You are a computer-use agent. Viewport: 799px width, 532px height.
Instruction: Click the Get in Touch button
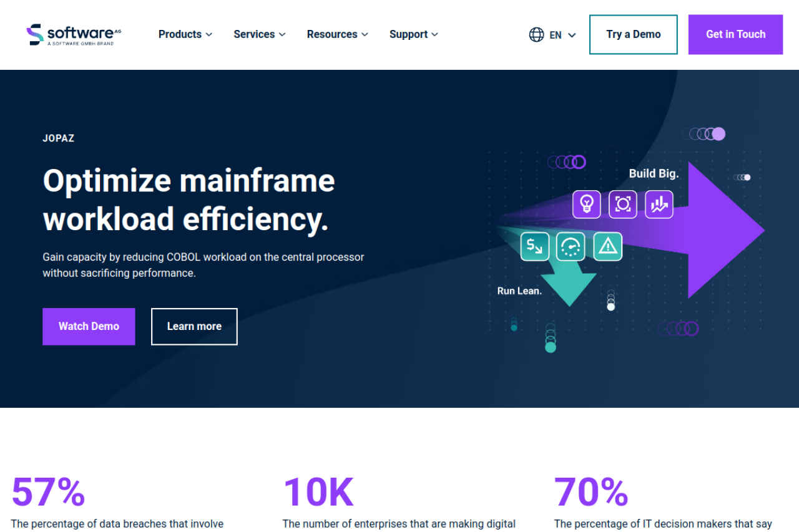[x=735, y=34]
